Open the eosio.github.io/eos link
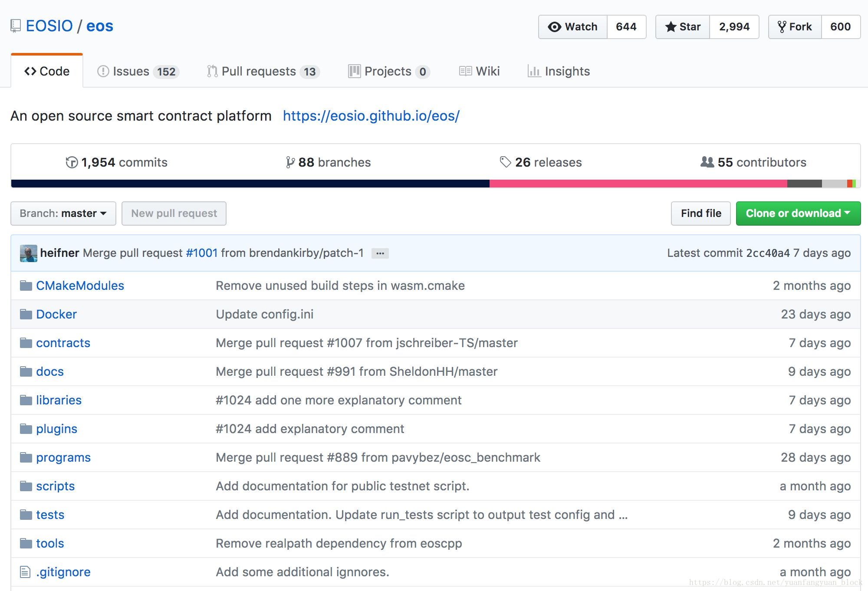The image size is (868, 591). pyautogui.click(x=371, y=116)
